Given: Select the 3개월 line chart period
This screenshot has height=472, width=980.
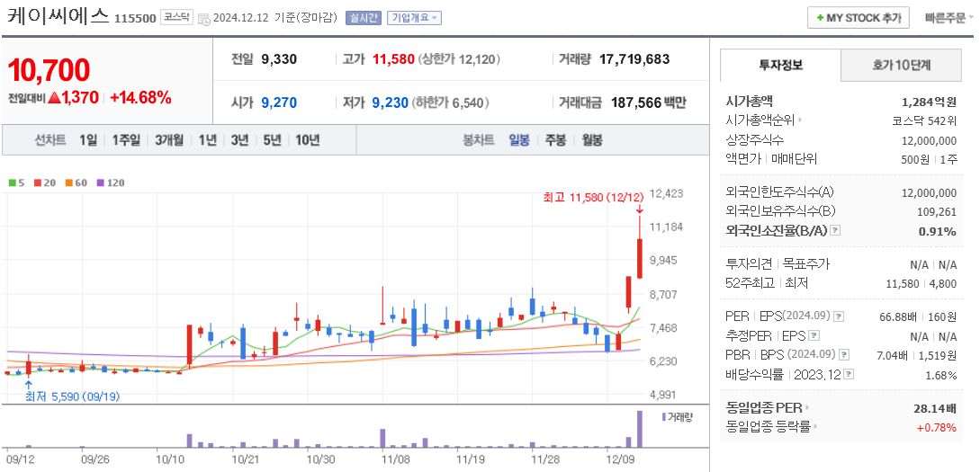Looking at the screenshot, I should pyautogui.click(x=169, y=140).
